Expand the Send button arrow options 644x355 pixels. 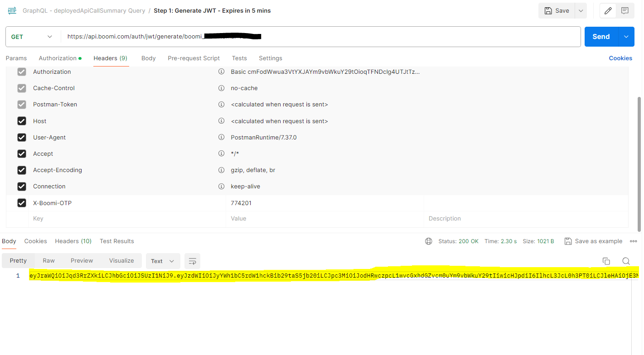click(x=626, y=37)
